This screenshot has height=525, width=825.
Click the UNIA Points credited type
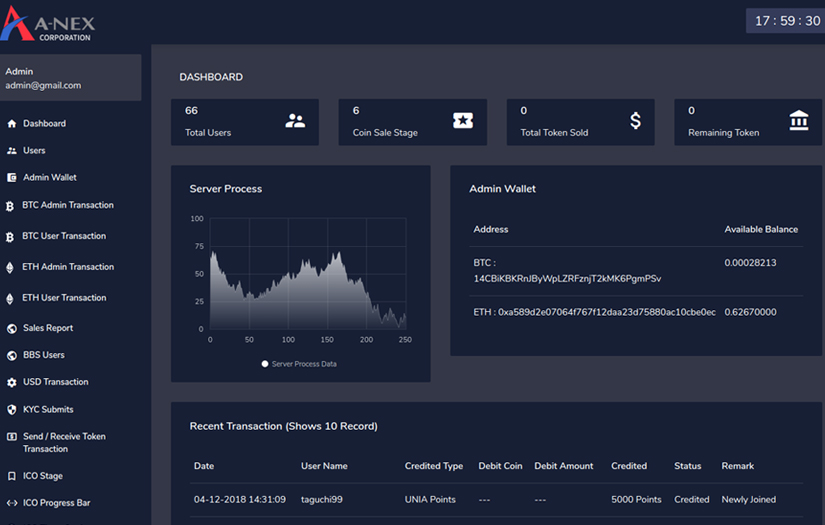[430, 500]
